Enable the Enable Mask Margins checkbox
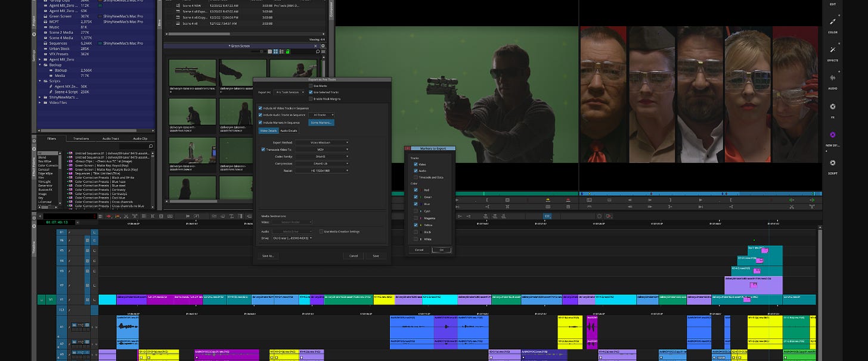Image resolution: width=868 pixels, height=361 pixels. (311, 99)
